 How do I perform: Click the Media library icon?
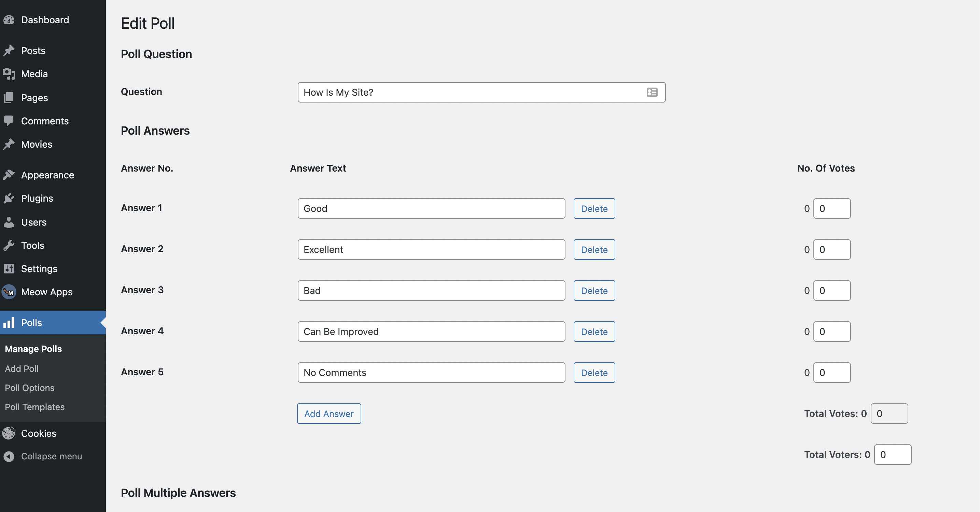(9, 74)
